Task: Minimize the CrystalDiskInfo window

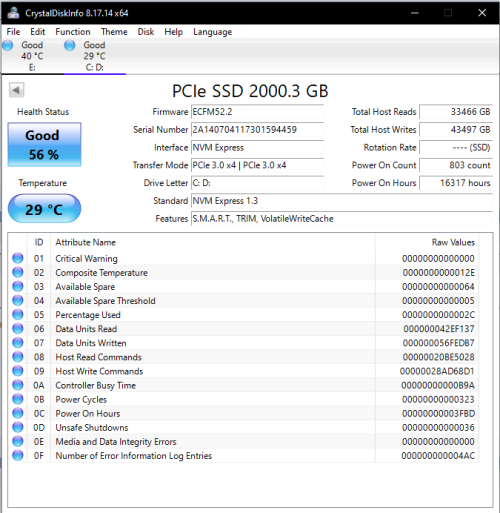Action: [415, 13]
